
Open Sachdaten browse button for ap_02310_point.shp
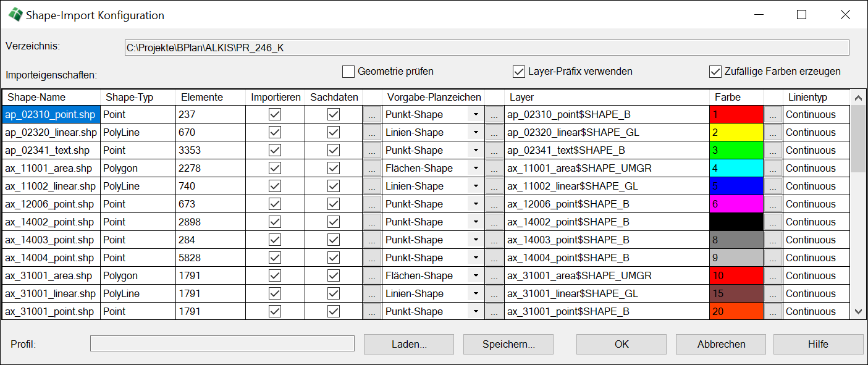tap(372, 115)
